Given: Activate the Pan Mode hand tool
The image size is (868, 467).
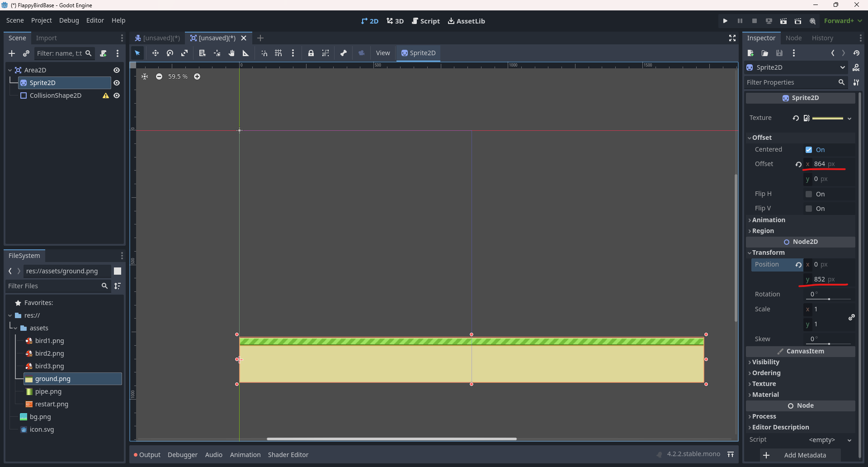Looking at the screenshot, I should click(x=231, y=53).
